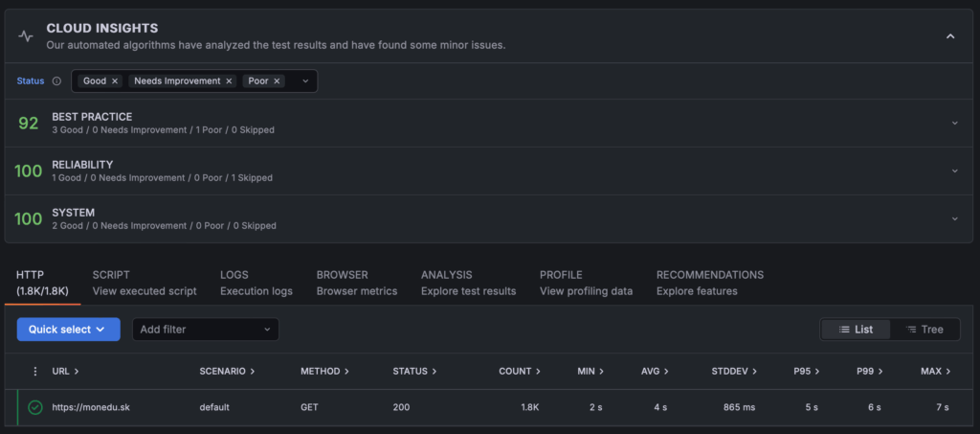Sort by the URL column
Viewport: 980px width, 434px height.
pos(66,372)
